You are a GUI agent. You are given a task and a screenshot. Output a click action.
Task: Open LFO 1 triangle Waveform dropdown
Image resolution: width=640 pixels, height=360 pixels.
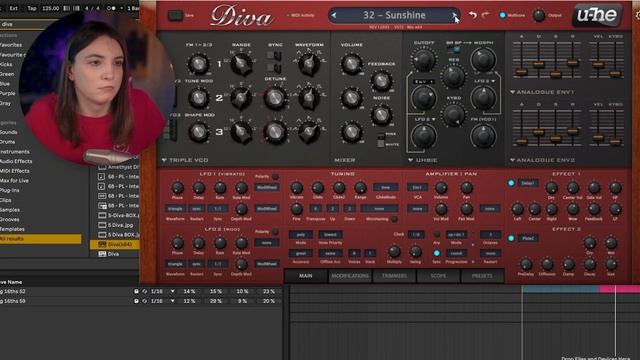[175, 209]
